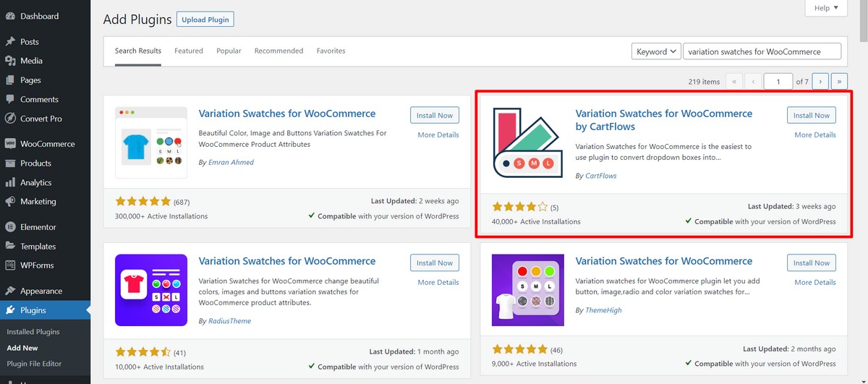Click the Plugins plug icon
The height and width of the screenshot is (384, 868).
(10, 310)
